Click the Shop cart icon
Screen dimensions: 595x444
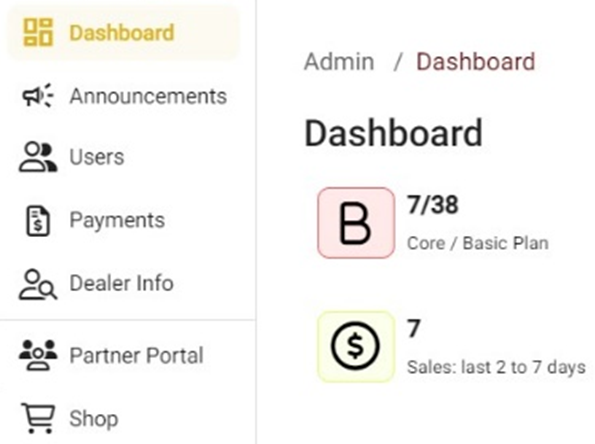tap(38, 418)
